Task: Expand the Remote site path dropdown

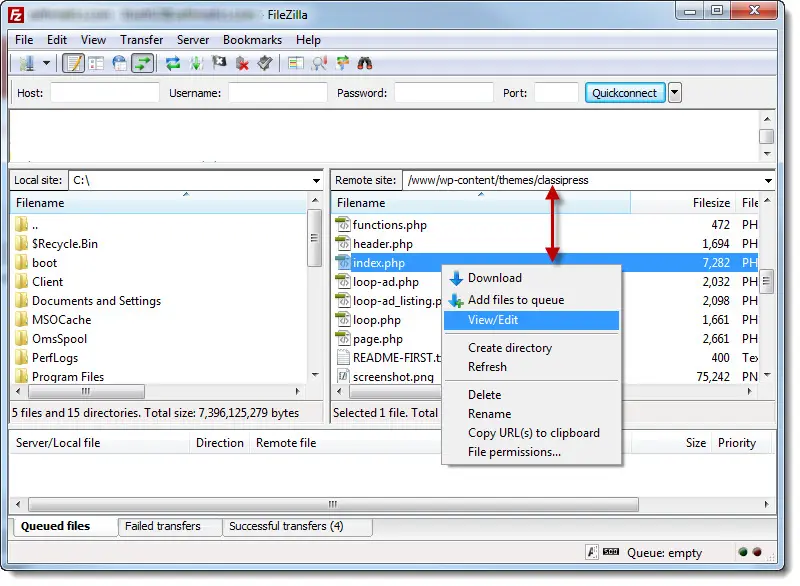Action: point(768,181)
